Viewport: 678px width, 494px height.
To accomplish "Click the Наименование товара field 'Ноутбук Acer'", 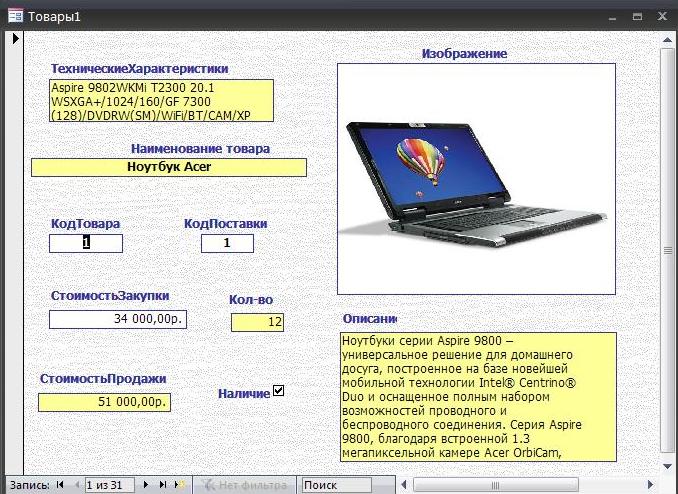I will pos(169,167).
